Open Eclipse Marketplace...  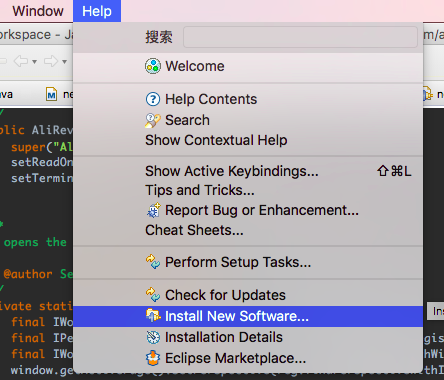pos(248,358)
